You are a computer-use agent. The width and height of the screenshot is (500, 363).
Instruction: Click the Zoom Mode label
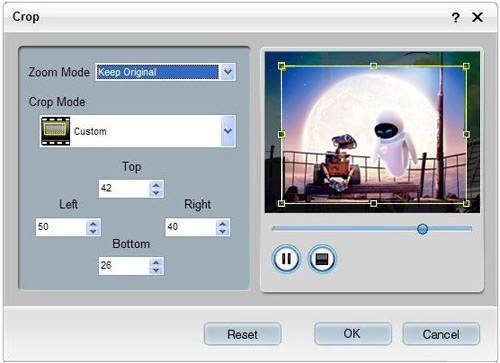coord(59,72)
